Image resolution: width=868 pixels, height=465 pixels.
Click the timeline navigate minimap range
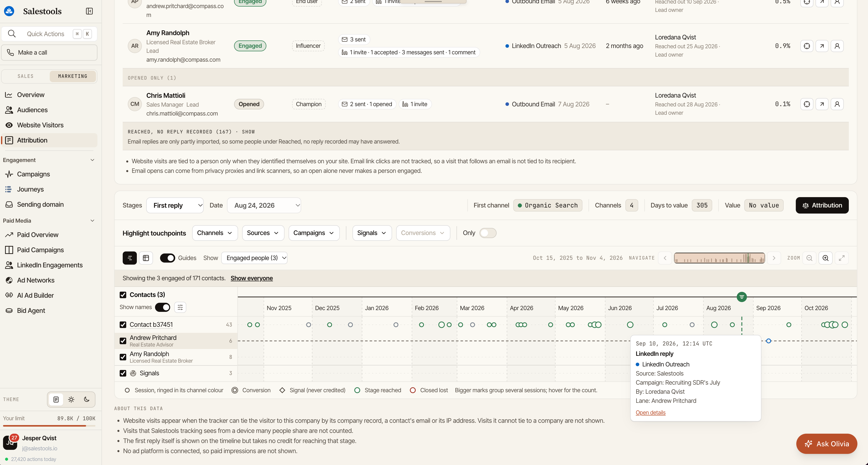pyautogui.click(x=719, y=258)
